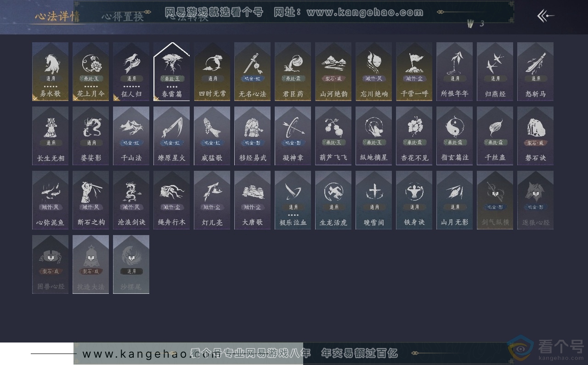Image resolution: width=588 pixels, height=365 pixels.
Task: Open the 花上月令 rose icon card
Action: 91,72
